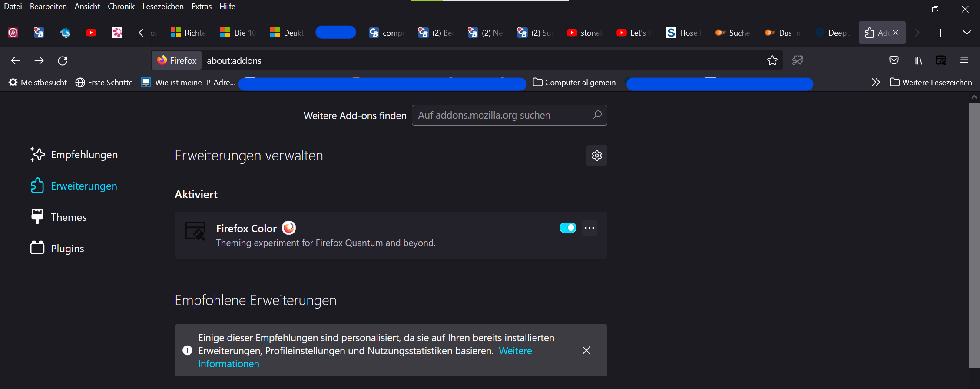The width and height of the screenshot is (980, 389).
Task: Switch to the Let's P YouTube tab
Action: click(634, 33)
